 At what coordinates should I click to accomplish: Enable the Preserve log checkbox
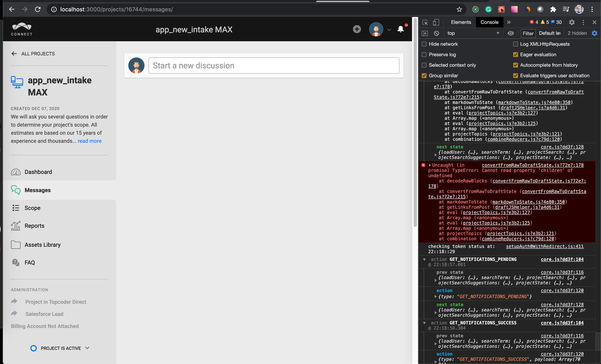click(x=424, y=55)
